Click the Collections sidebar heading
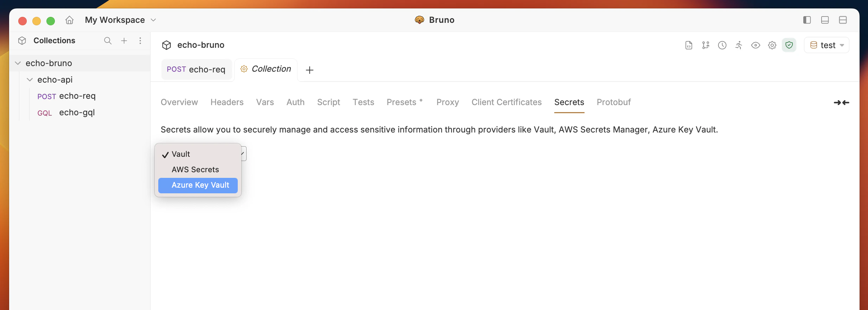Screen dimensions: 868x310 (x=55, y=41)
